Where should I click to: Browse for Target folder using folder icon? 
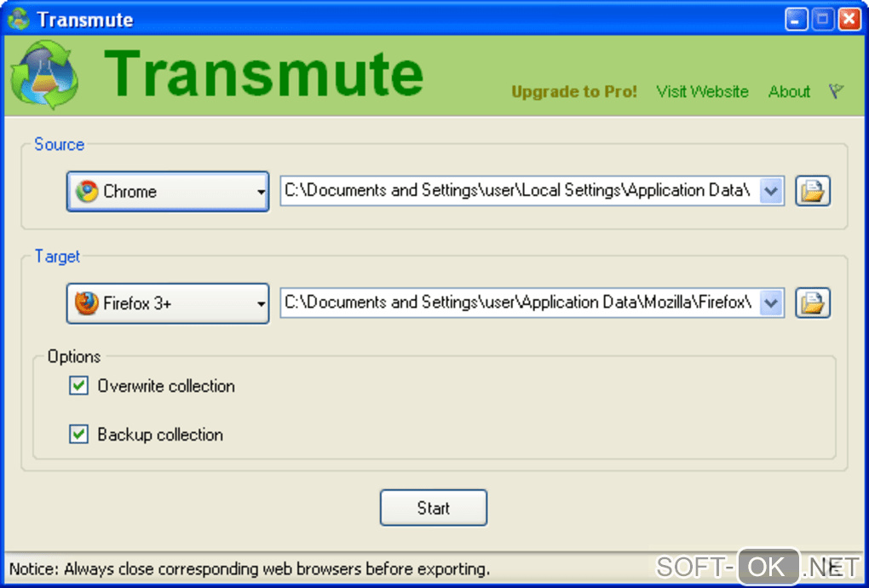coord(813,303)
